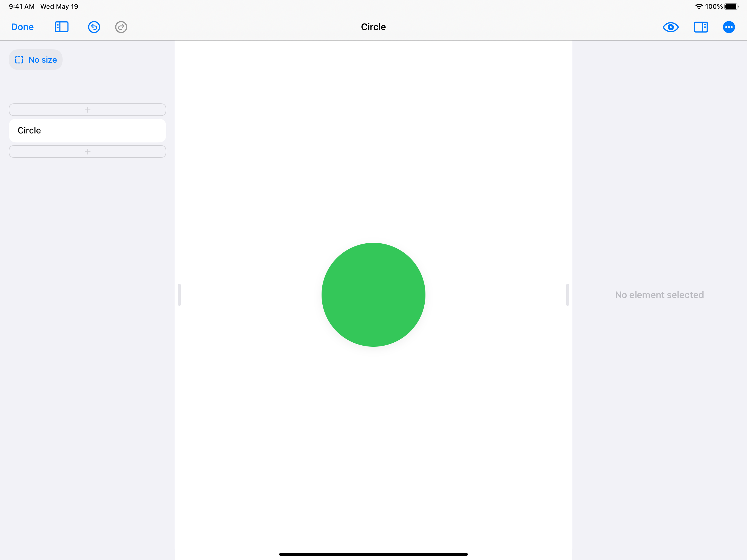Toggle preview with the eye icon

point(670,27)
